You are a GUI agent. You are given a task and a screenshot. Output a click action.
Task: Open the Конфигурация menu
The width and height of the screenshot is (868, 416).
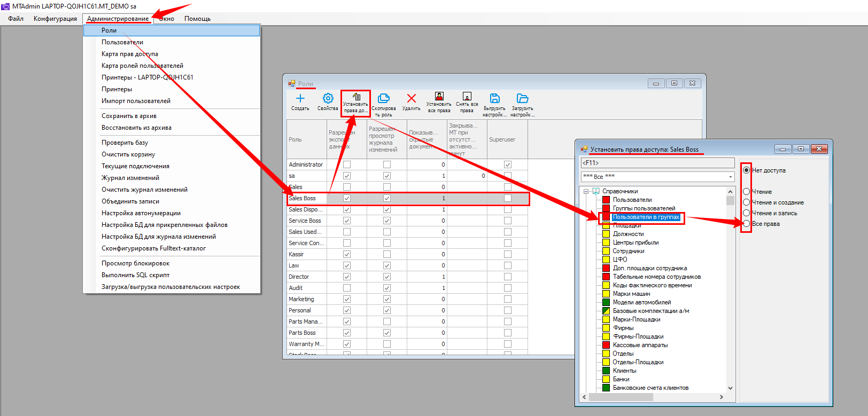point(55,19)
